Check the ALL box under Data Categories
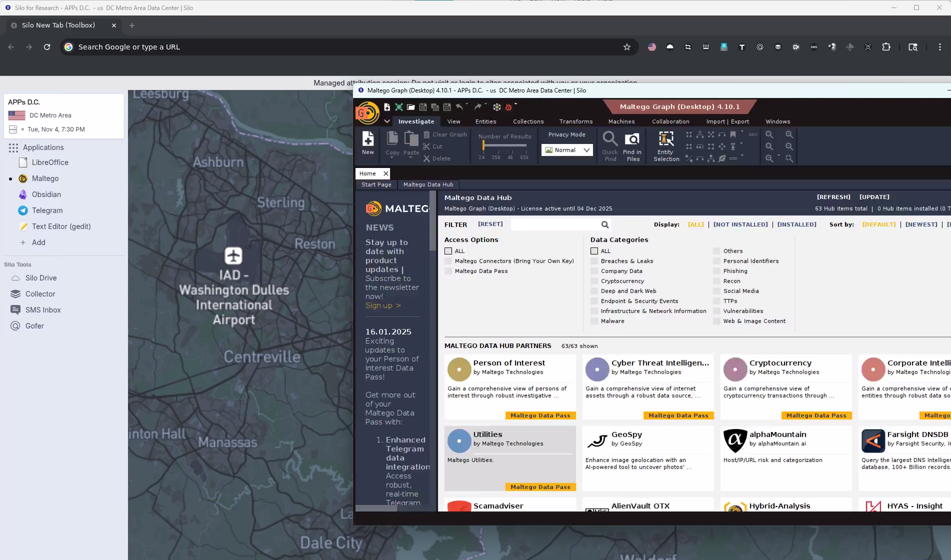The width and height of the screenshot is (951, 560). [x=594, y=251]
